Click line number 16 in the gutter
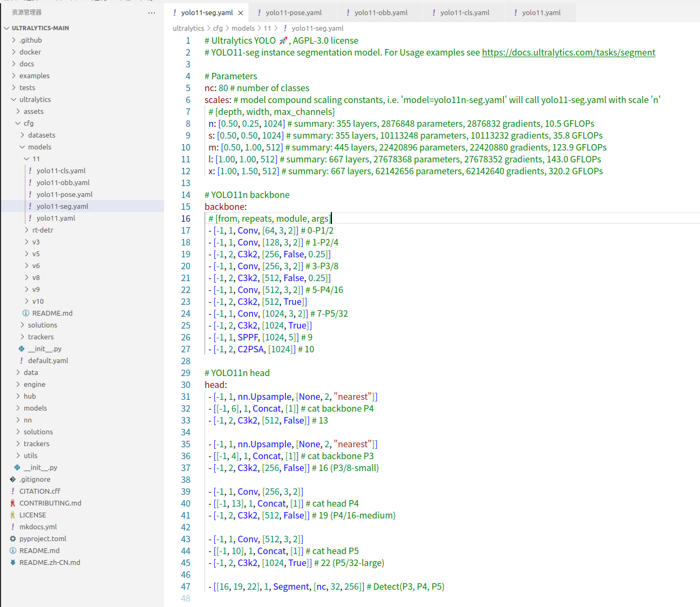Screen dimensions: 700x607 tap(186, 219)
